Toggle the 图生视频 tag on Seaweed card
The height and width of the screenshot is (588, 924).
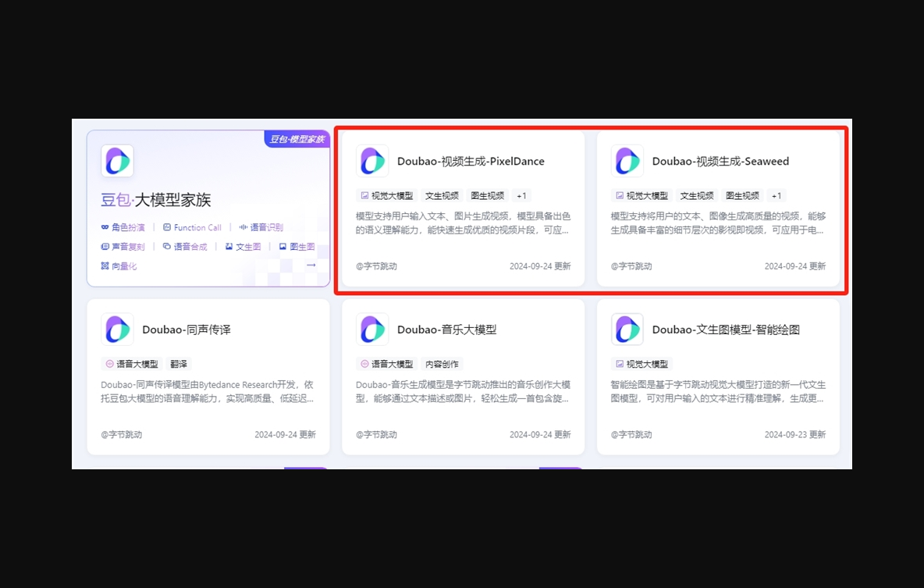coord(742,194)
